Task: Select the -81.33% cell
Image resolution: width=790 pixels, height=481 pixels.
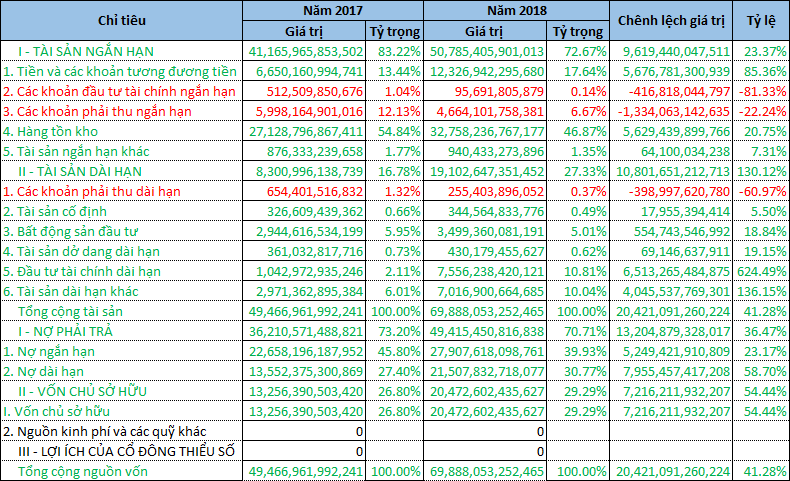Action: point(762,92)
